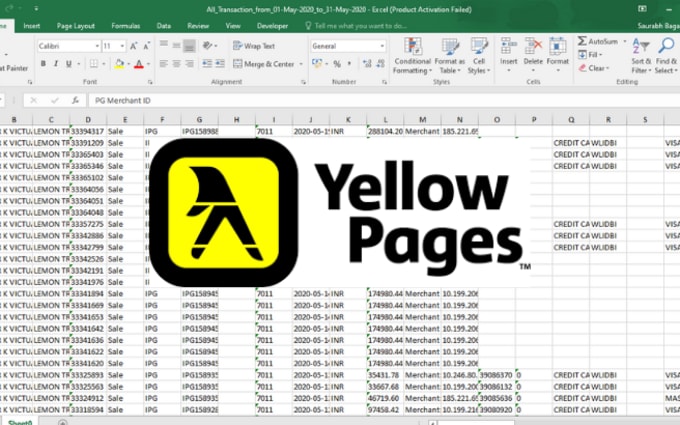Apply red font color A

tap(139, 64)
